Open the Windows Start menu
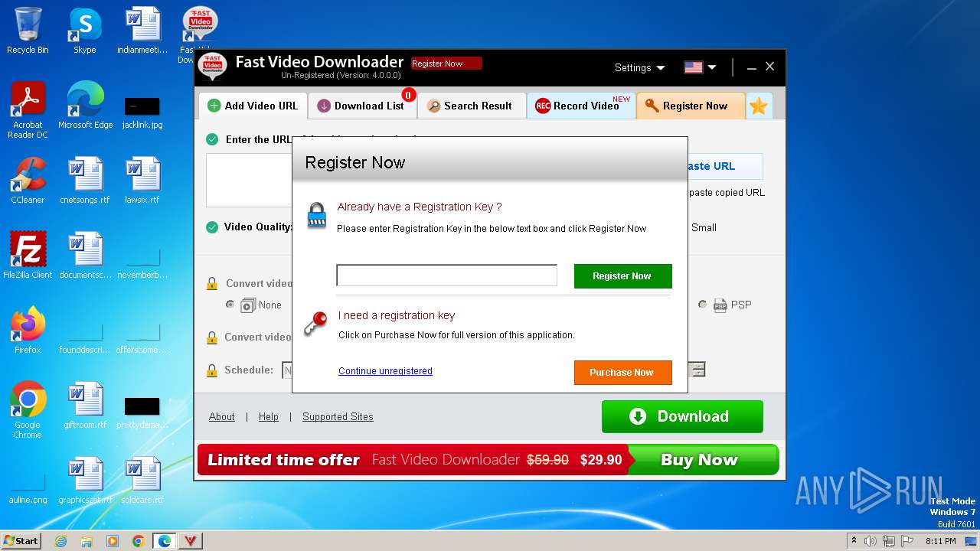Image resolution: width=980 pixels, height=551 pixels. pos(21,541)
